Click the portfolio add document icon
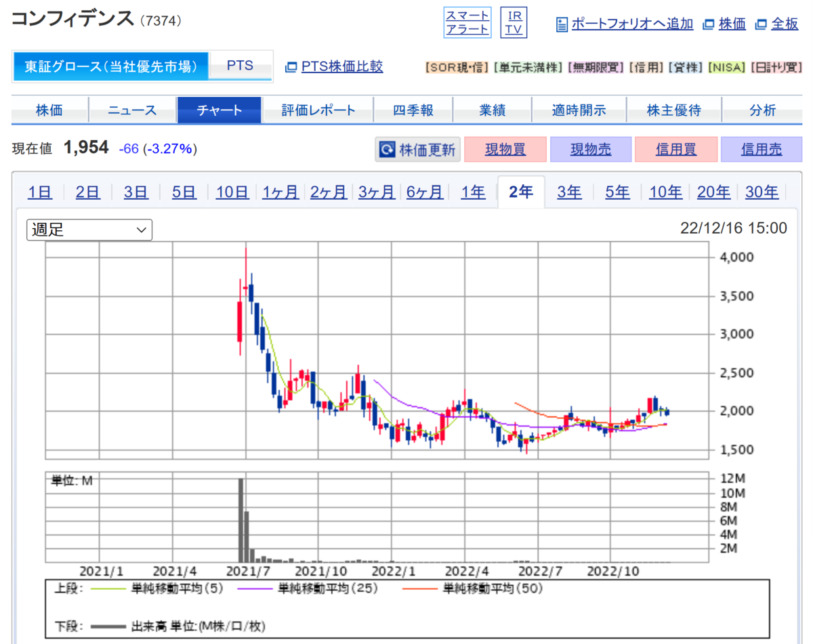 (x=562, y=24)
